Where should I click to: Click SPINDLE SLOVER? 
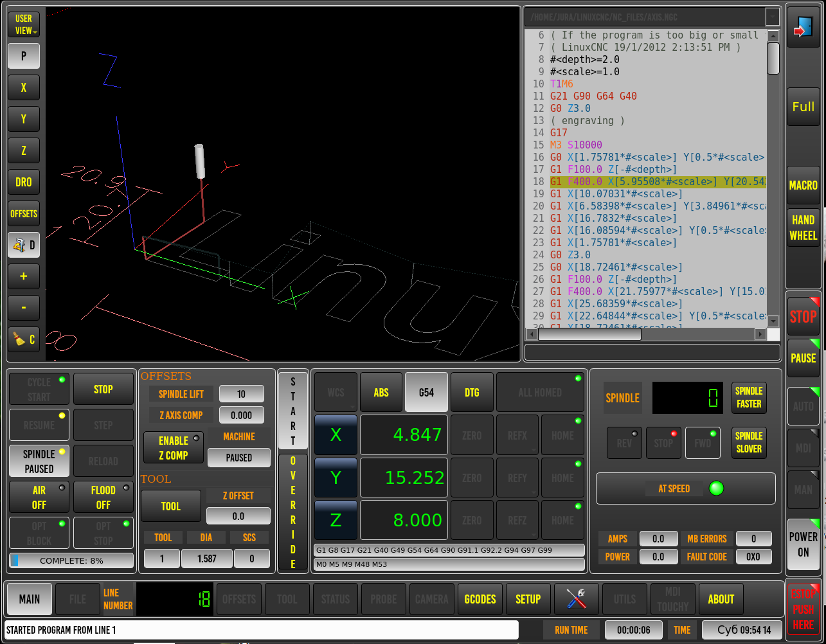(749, 442)
